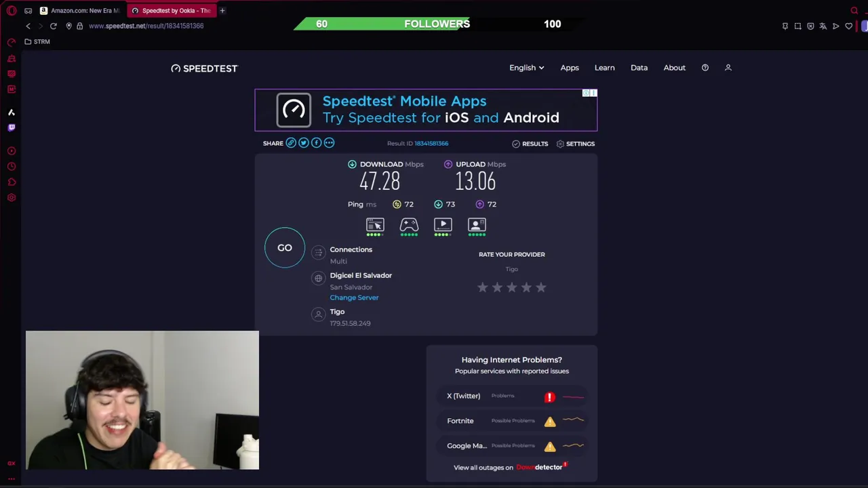868x488 pixels.
Task: Click the web browsing quality icon
Action: click(x=375, y=226)
